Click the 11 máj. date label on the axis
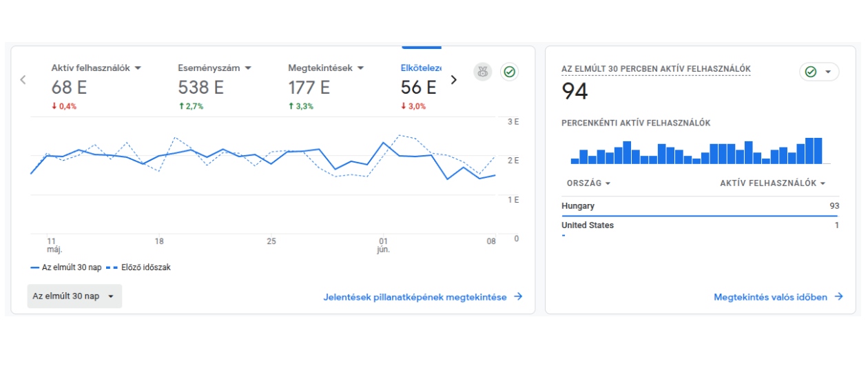868x366 pixels. [x=54, y=245]
